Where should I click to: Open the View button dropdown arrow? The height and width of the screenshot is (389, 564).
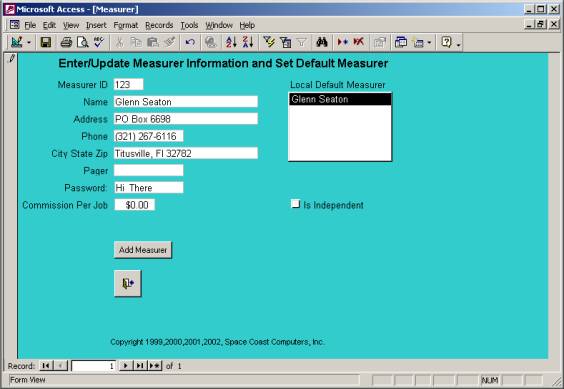[x=29, y=43]
